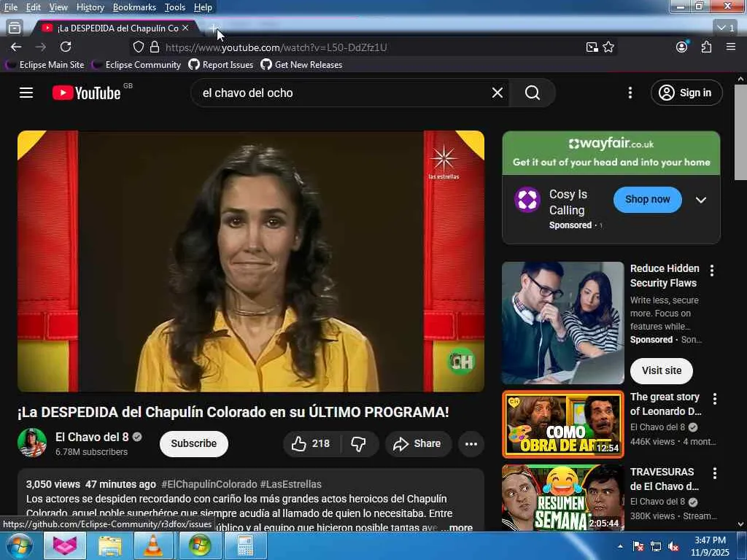The width and height of the screenshot is (747, 560).
Task: Go to the YouTube home logo
Action: point(87,93)
